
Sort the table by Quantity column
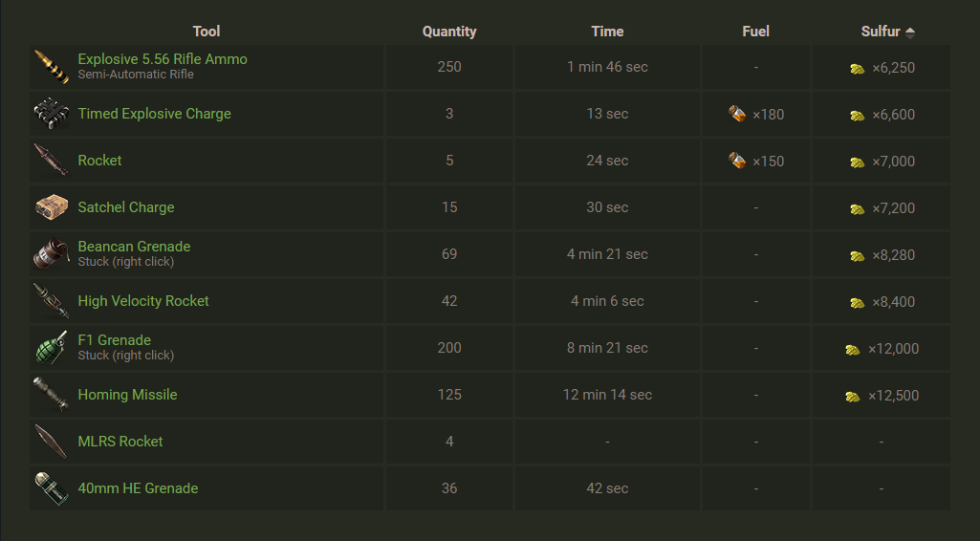click(449, 32)
